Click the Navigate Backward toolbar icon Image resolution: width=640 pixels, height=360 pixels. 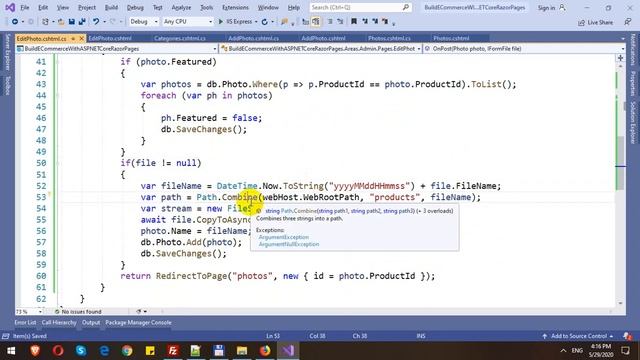coord(15,22)
